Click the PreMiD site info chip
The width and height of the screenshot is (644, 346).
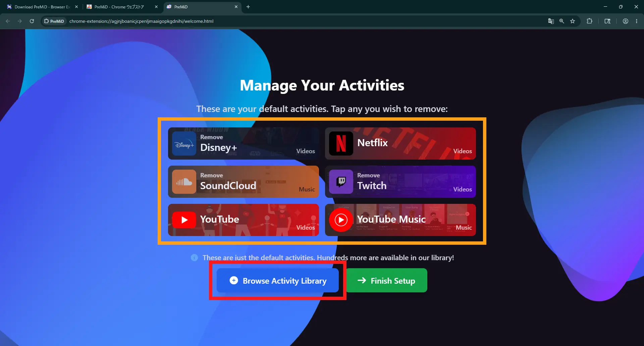pyautogui.click(x=54, y=21)
